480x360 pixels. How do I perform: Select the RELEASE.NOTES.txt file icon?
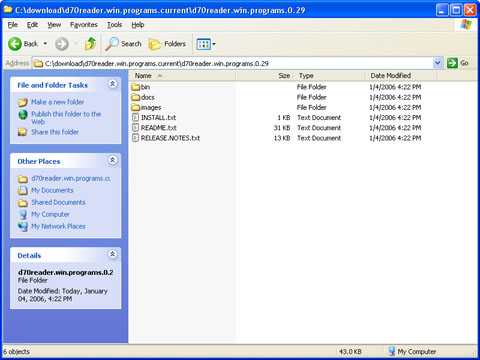click(135, 138)
